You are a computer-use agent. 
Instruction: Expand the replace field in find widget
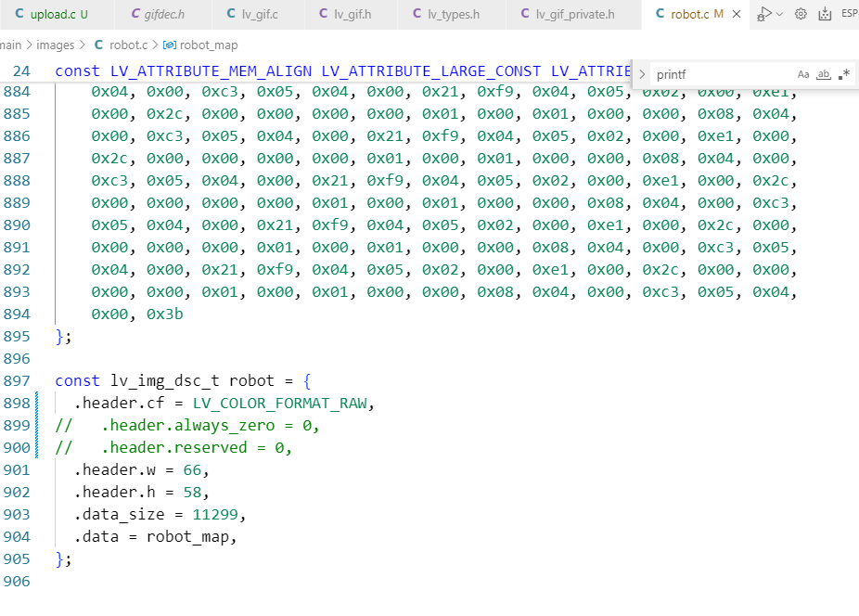(642, 74)
